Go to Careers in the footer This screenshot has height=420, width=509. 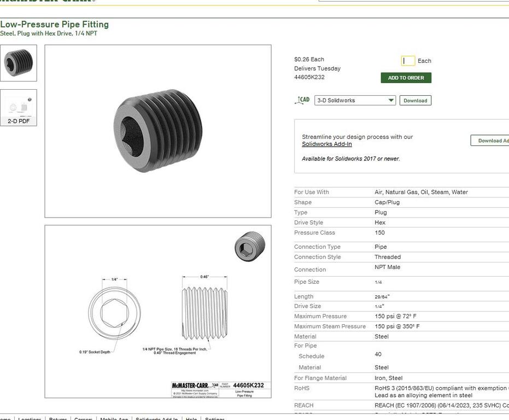[x=83, y=419]
